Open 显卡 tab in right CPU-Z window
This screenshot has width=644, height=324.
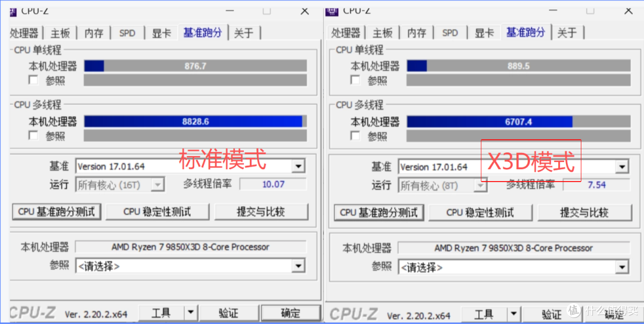point(484,33)
